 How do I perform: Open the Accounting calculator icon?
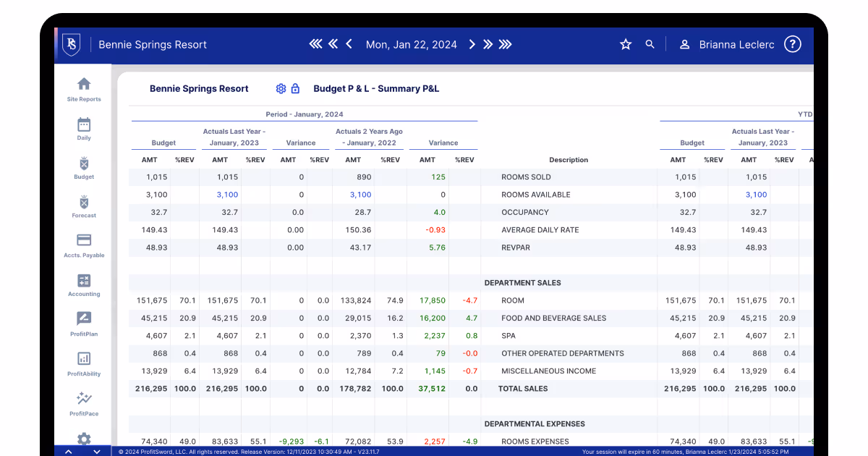tap(84, 284)
